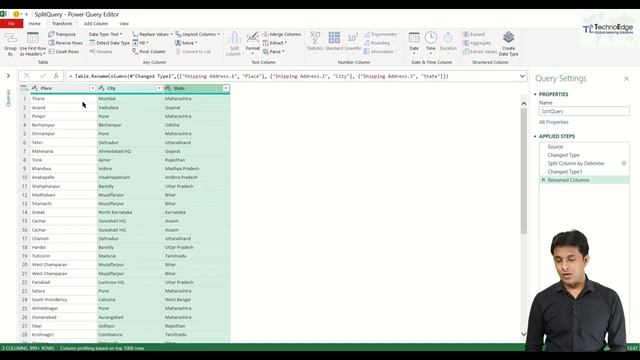Select the Renamed Columns step

point(584,180)
